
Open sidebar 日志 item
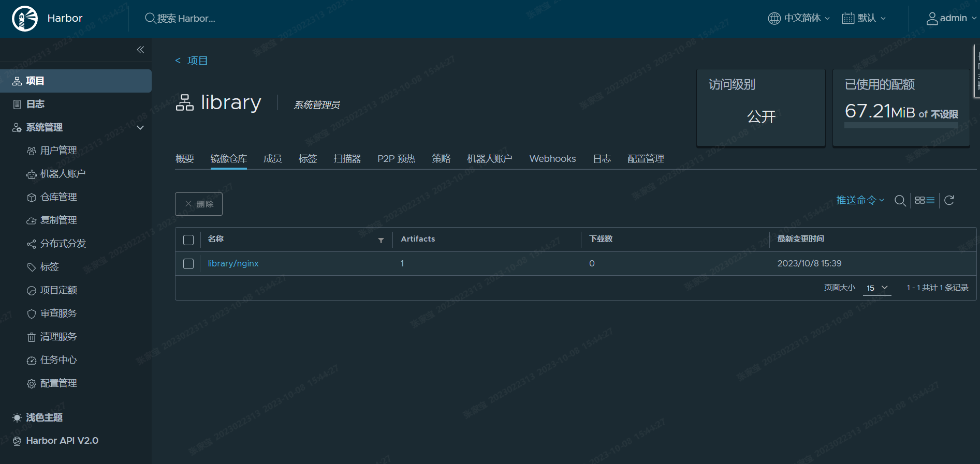tap(35, 104)
